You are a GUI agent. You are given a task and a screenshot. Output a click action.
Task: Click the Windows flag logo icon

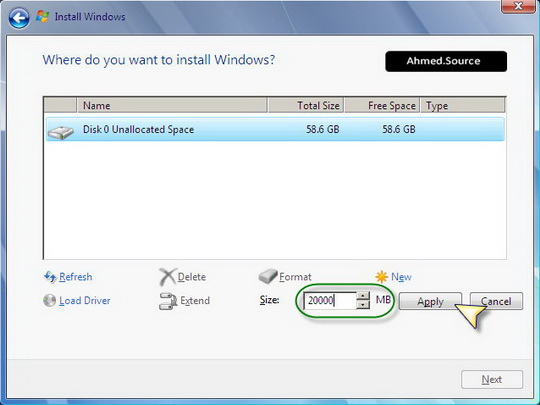coord(42,17)
